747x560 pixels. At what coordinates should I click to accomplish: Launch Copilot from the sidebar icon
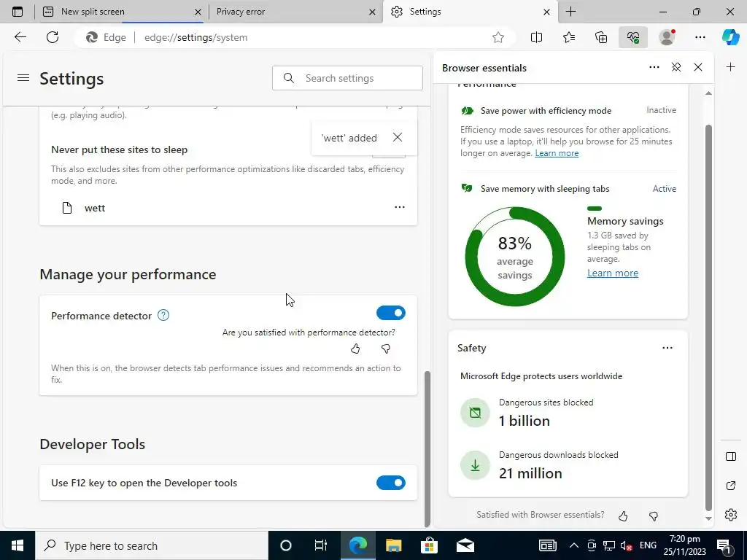coord(730,37)
